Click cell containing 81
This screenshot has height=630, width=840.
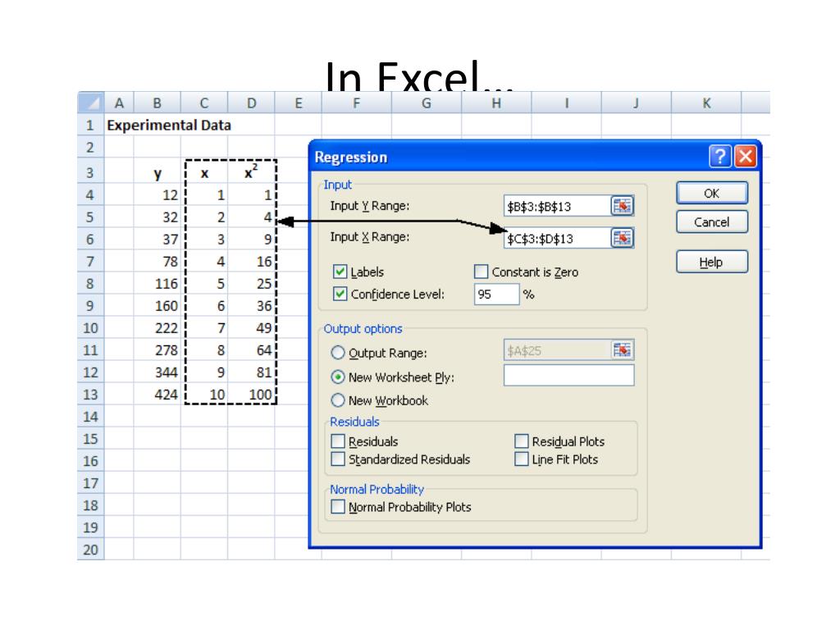[251, 372]
